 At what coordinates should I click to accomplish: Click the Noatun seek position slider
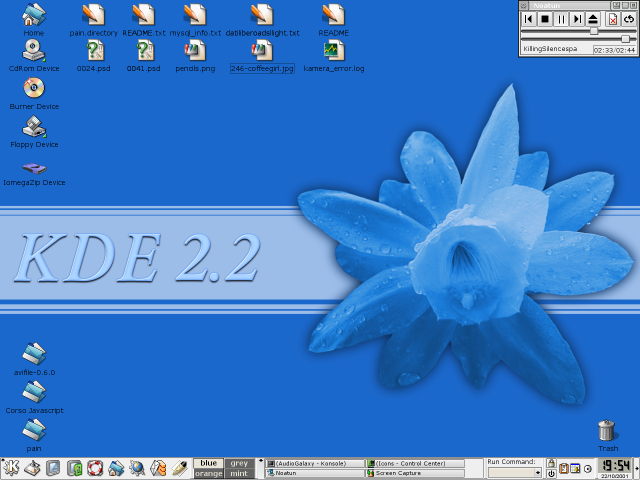[578, 31]
